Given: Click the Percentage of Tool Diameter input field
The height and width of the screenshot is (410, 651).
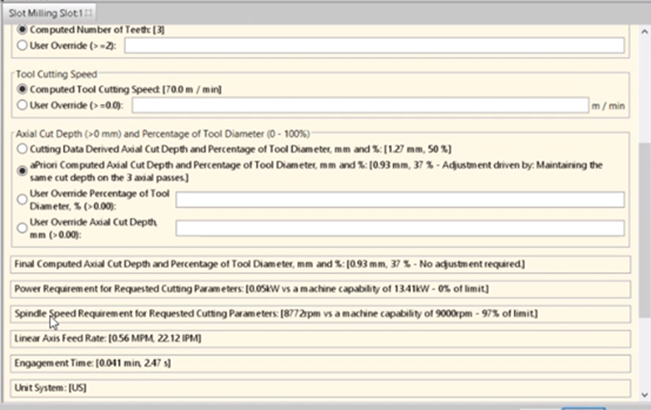Looking at the screenshot, I should (x=400, y=200).
